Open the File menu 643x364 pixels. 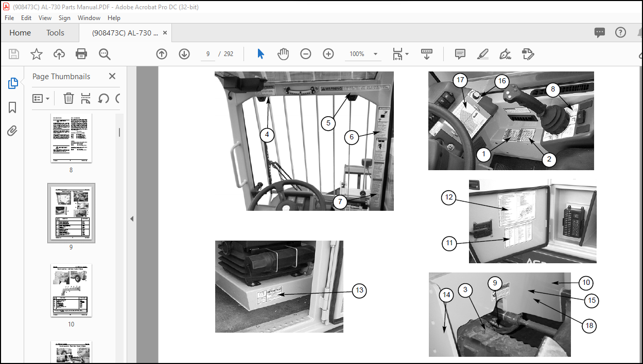[x=9, y=17]
